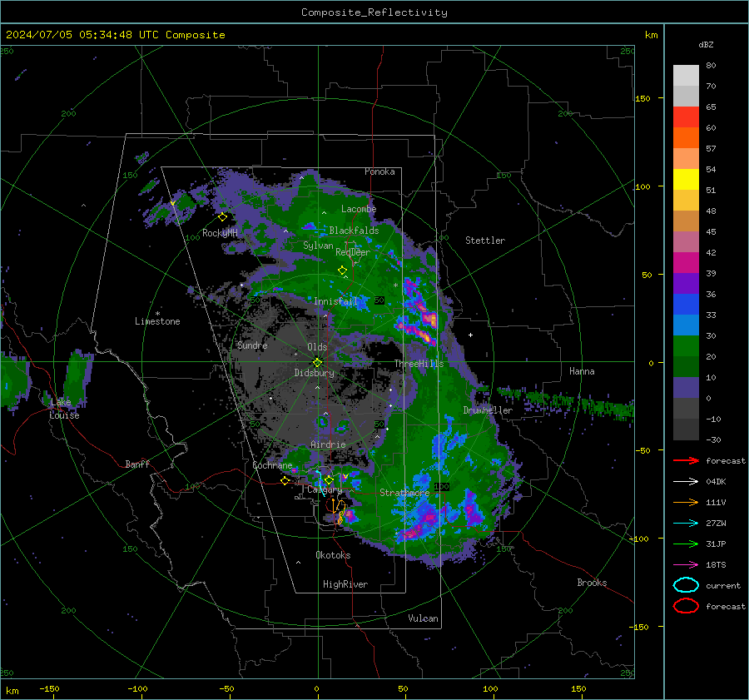
Task: Click the yellow diamond marker below RedDeer
Action: pos(343,271)
